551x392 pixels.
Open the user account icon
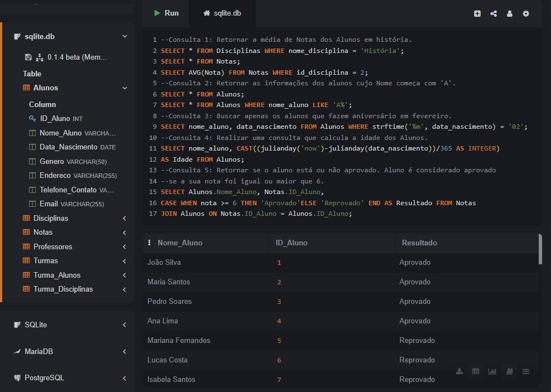pos(510,14)
